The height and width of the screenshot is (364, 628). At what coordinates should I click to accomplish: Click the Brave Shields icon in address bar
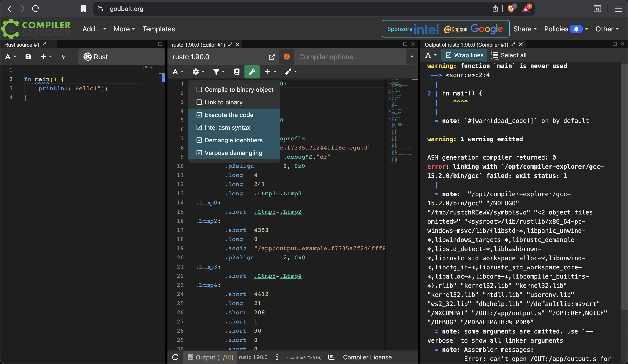[511, 9]
